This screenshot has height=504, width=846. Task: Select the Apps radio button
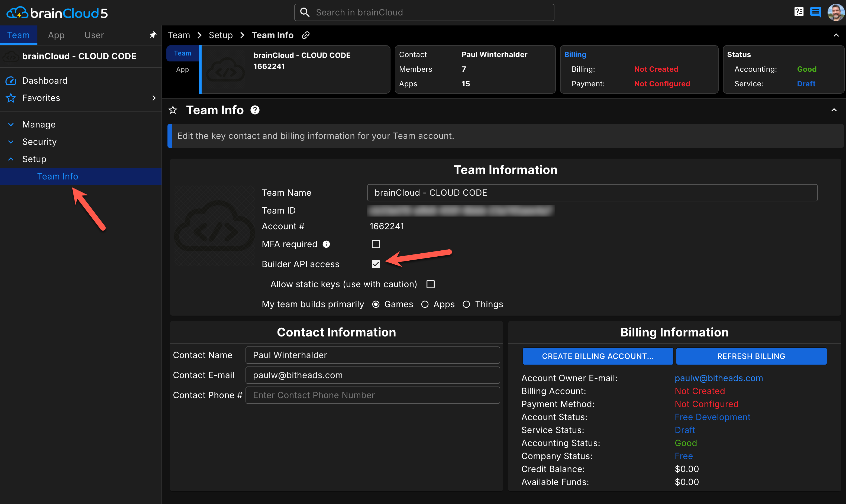[x=425, y=304]
